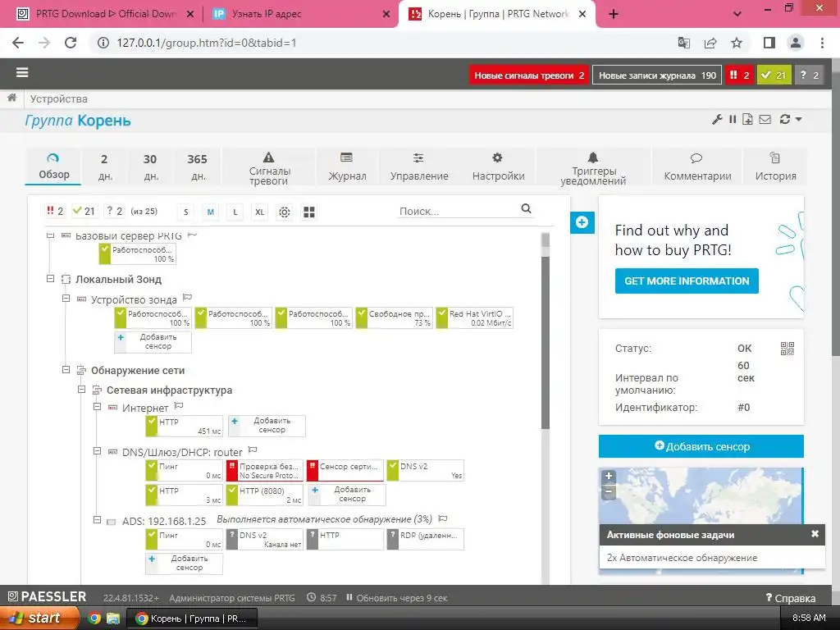Open the gear view-settings icon in toolbar
Viewport: 840px width, 630px height.
[285, 212]
